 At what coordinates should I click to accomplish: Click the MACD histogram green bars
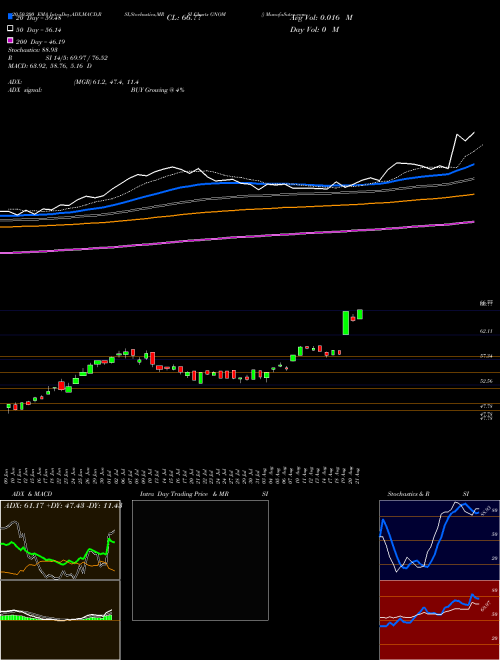56,617
